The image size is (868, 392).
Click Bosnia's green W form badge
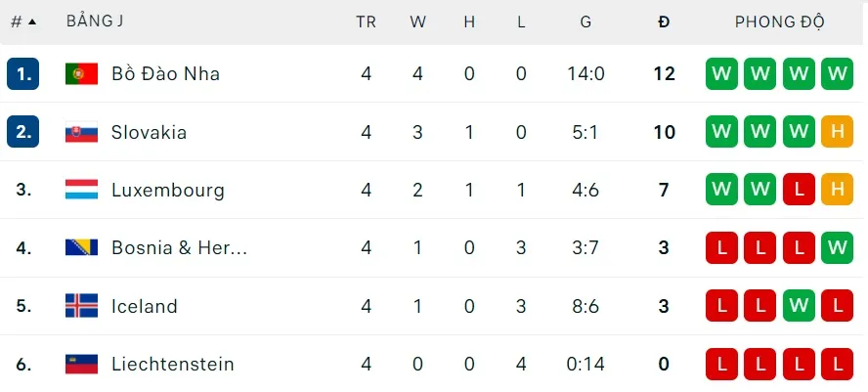click(x=838, y=247)
